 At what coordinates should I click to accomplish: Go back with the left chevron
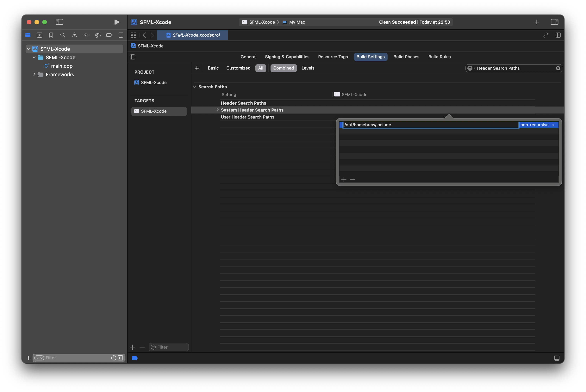click(x=144, y=35)
